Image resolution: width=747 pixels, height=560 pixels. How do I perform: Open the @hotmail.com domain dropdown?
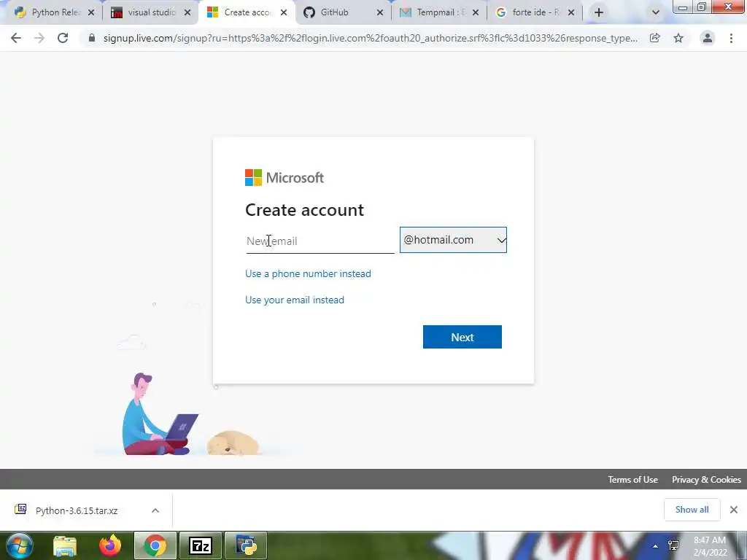click(x=453, y=240)
